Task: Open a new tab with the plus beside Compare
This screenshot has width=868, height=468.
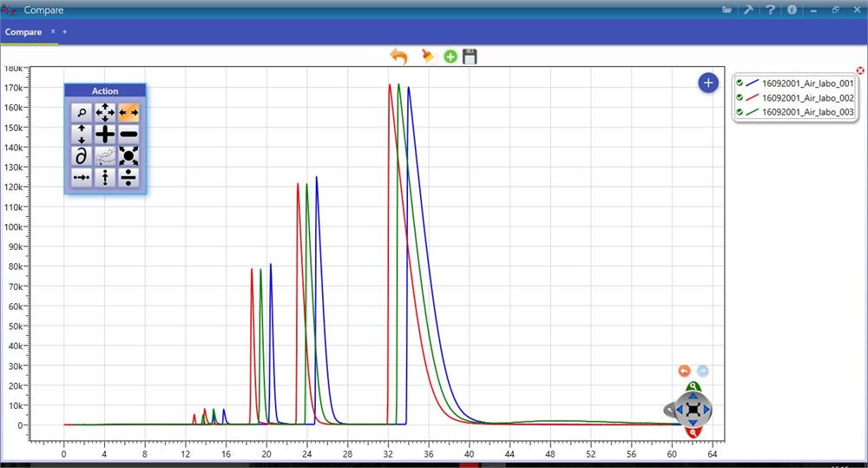Action: [64, 31]
